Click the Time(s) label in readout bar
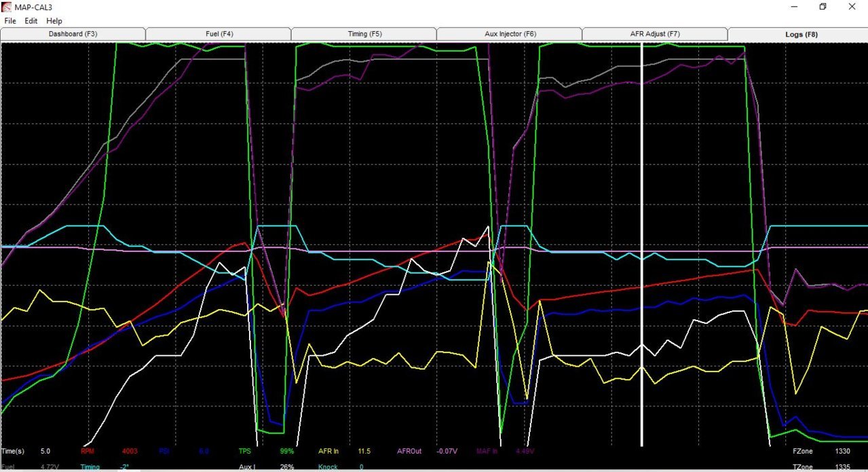868x472 pixels. pyautogui.click(x=13, y=451)
